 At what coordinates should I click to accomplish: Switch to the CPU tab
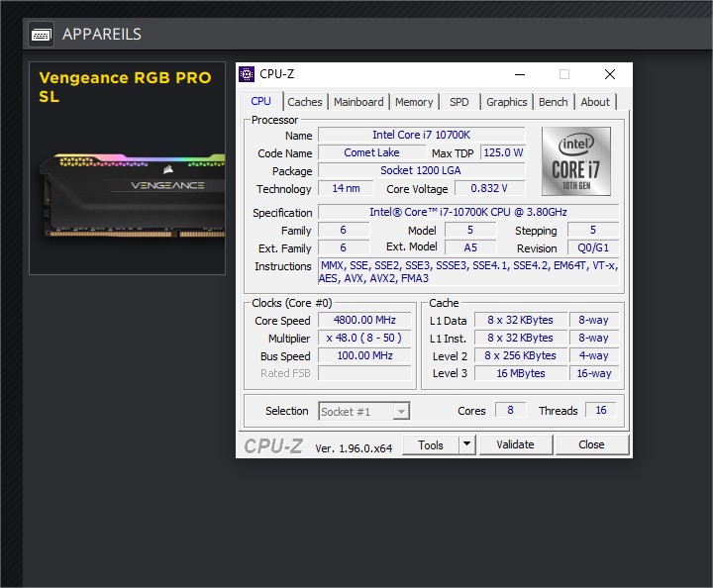261,101
